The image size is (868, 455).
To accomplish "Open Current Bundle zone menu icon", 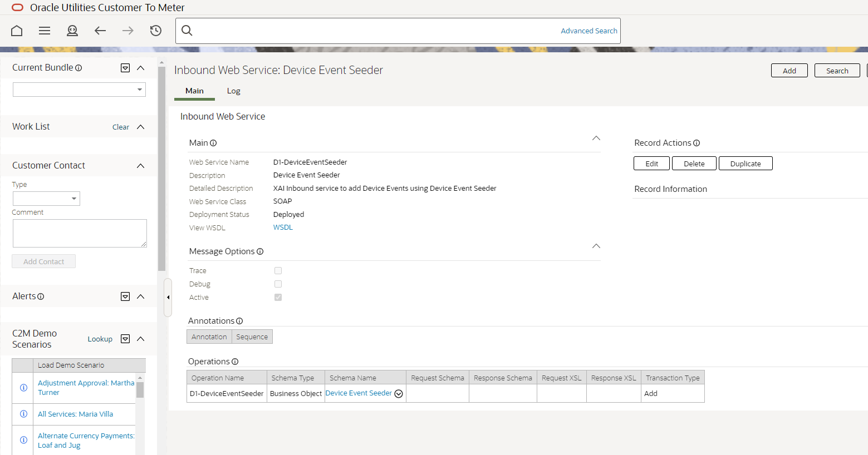I will pyautogui.click(x=125, y=68).
